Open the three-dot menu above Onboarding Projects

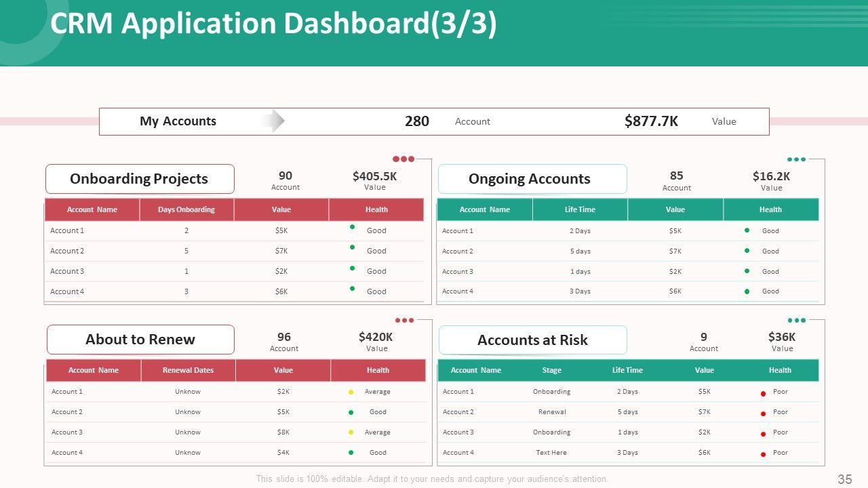click(403, 159)
